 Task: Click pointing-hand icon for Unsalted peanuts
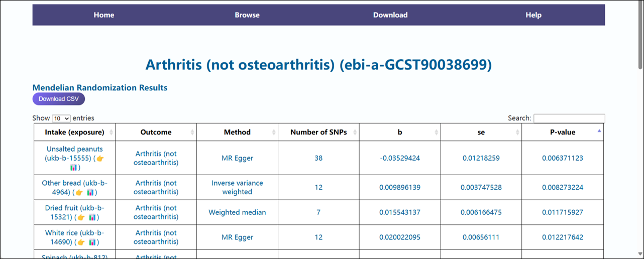click(x=100, y=158)
